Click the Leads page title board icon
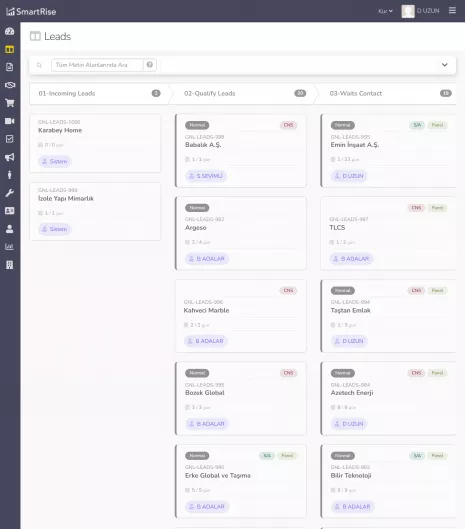This screenshot has width=465, height=529. pyautogui.click(x=35, y=36)
